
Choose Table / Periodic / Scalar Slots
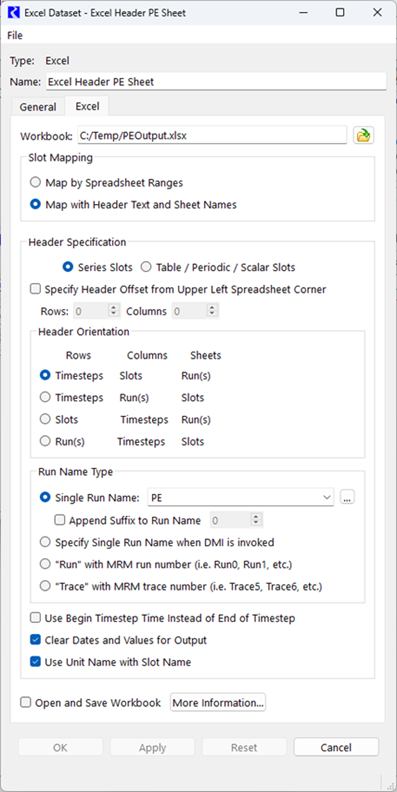pyautogui.click(x=146, y=267)
